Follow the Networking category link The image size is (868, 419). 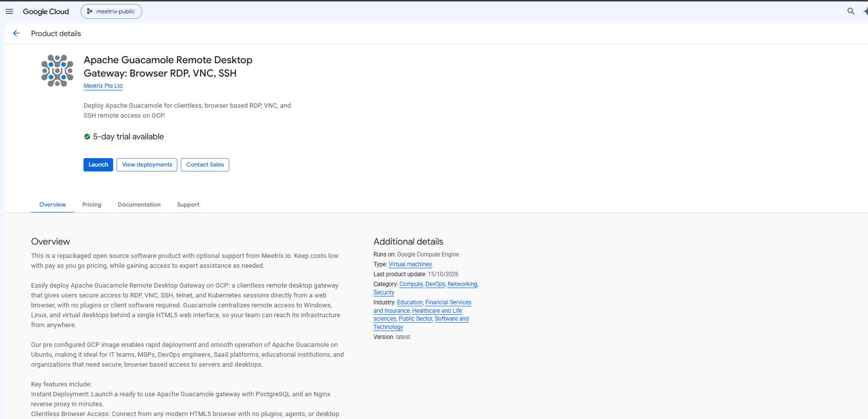462,284
